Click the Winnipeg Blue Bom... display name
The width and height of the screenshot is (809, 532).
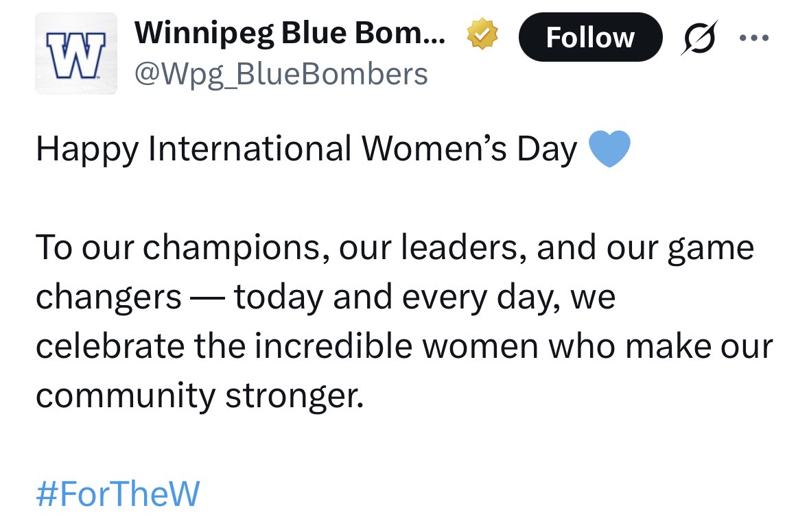[290, 34]
